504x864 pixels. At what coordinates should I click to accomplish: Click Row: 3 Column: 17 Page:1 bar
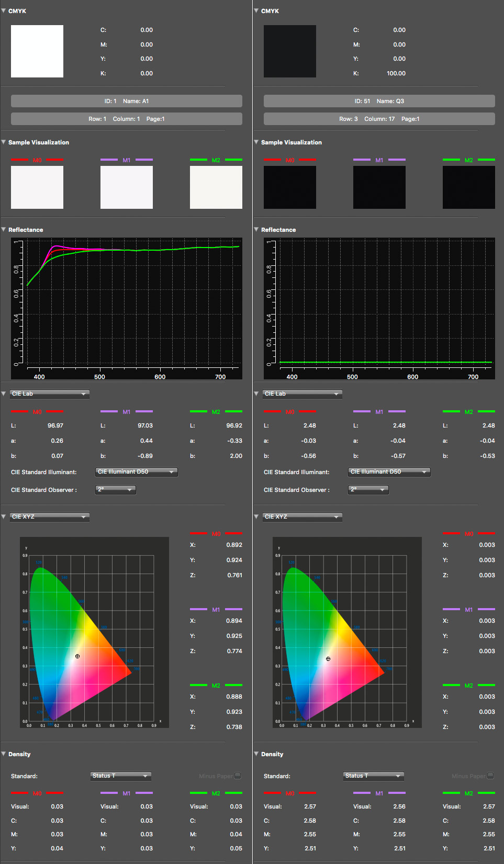tap(379, 119)
